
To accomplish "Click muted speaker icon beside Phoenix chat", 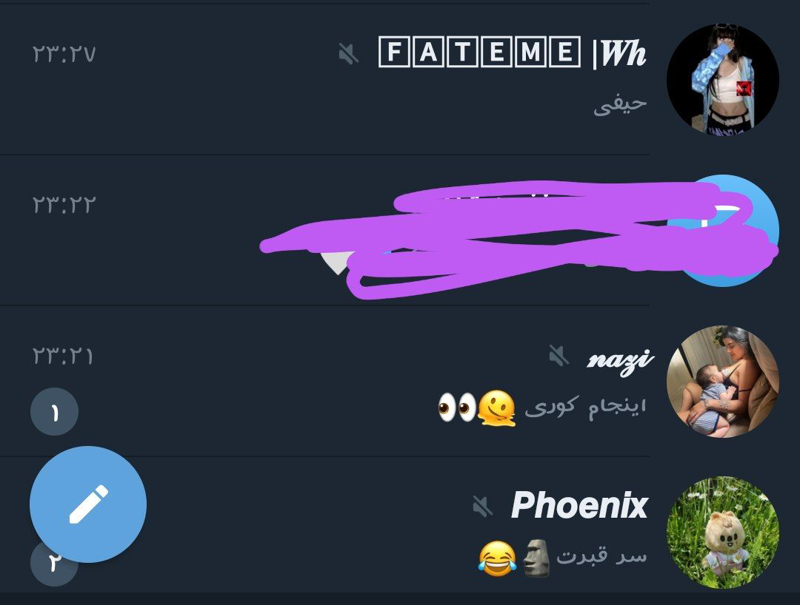I will 482,507.
